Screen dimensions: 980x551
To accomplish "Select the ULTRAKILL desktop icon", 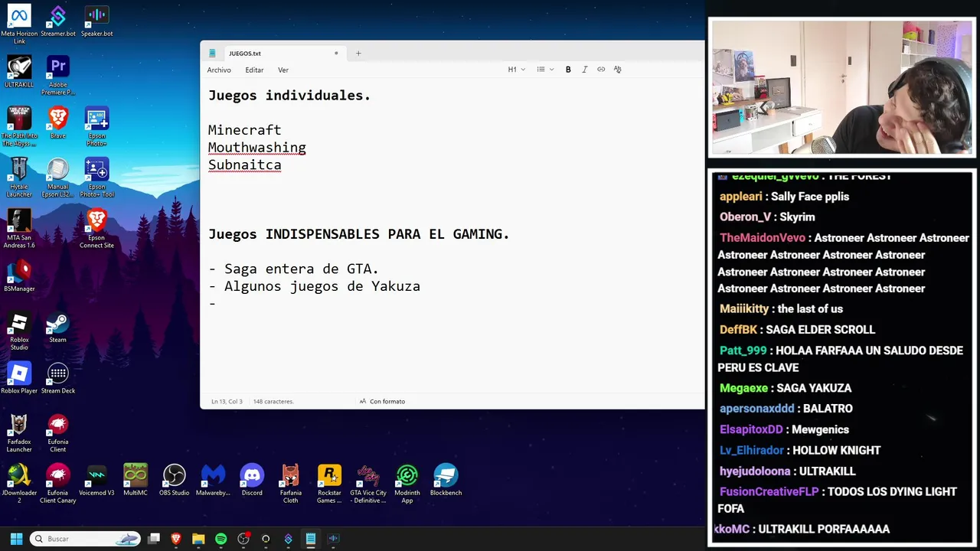I will click(x=19, y=72).
